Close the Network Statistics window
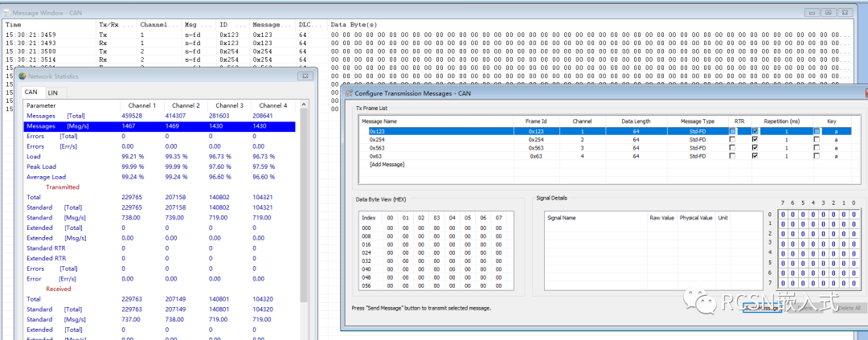The width and height of the screenshot is (868, 340). click(305, 76)
